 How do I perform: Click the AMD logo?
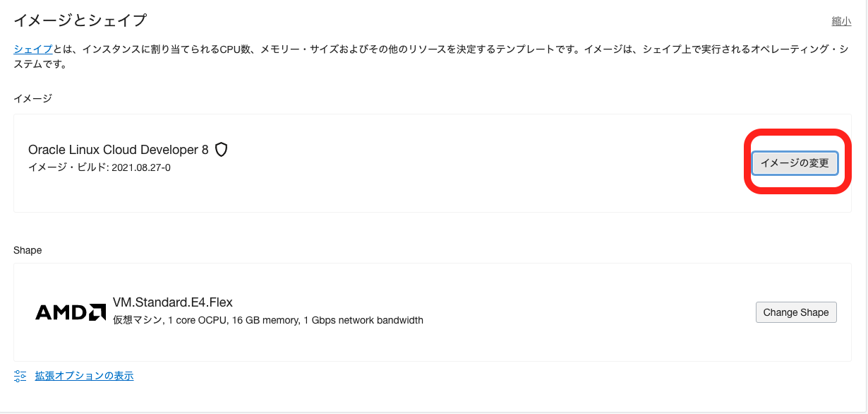click(x=71, y=312)
